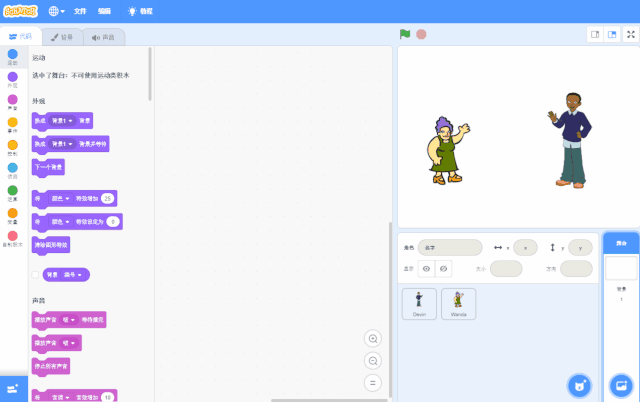
Task: Click the choose a backdrop button
Action: tap(621, 386)
